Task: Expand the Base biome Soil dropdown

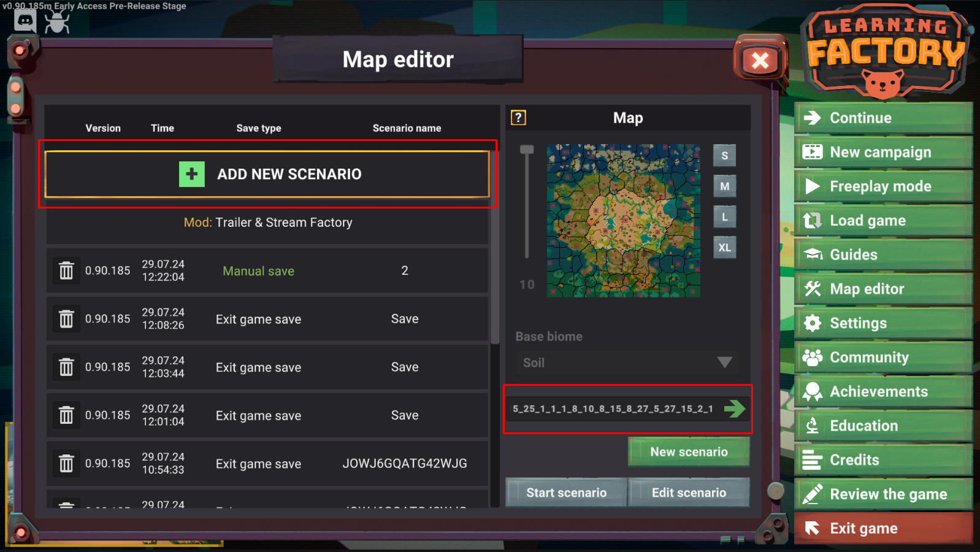Action: [x=626, y=362]
